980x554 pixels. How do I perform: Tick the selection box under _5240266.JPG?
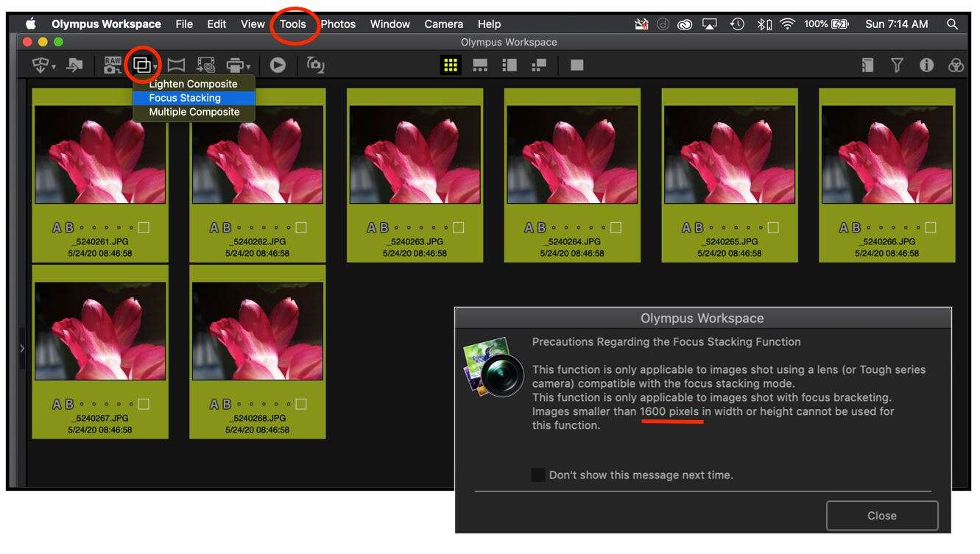point(931,227)
